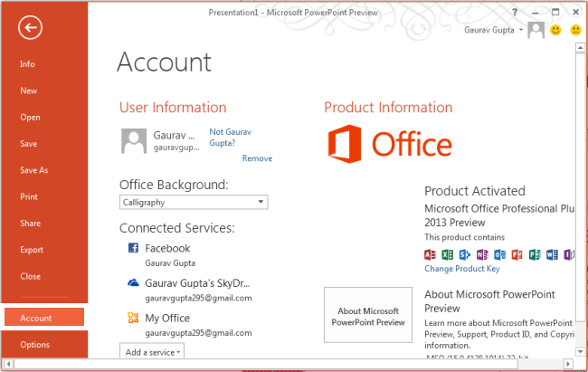Open the Office Background Calligraphy dropdown
The width and height of the screenshot is (588, 372).
pos(194,202)
